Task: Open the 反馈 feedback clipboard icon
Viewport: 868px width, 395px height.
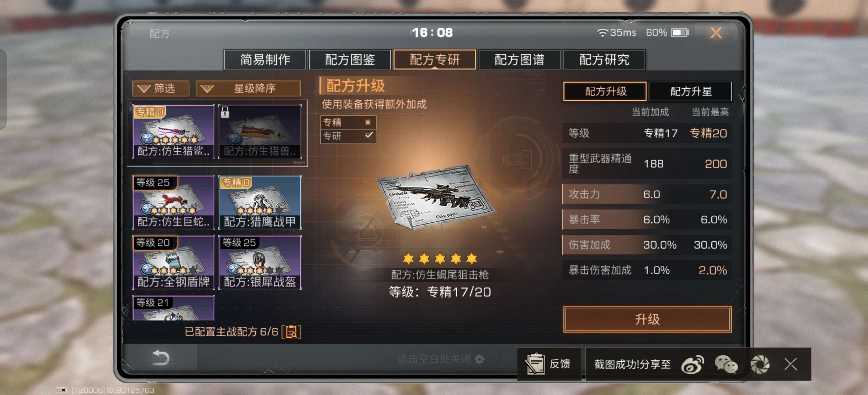Action: point(535,364)
